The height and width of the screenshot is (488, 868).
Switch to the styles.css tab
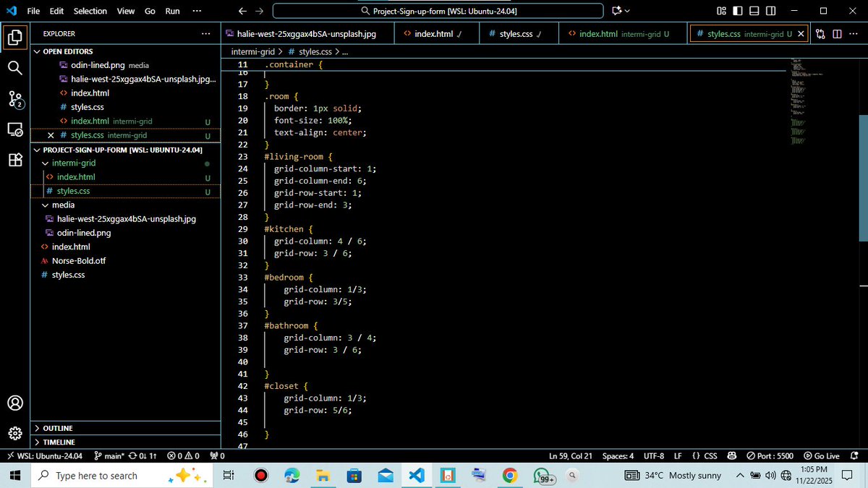(x=518, y=33)
